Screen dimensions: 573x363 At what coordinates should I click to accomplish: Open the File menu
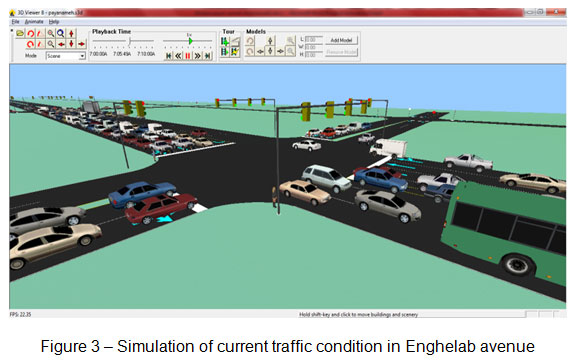15,22
